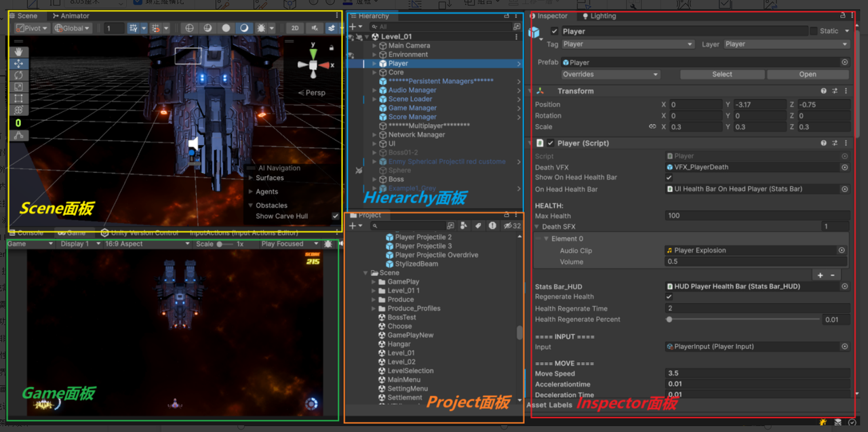
Task: Click the prefab Open button
Action: [808, 75]
